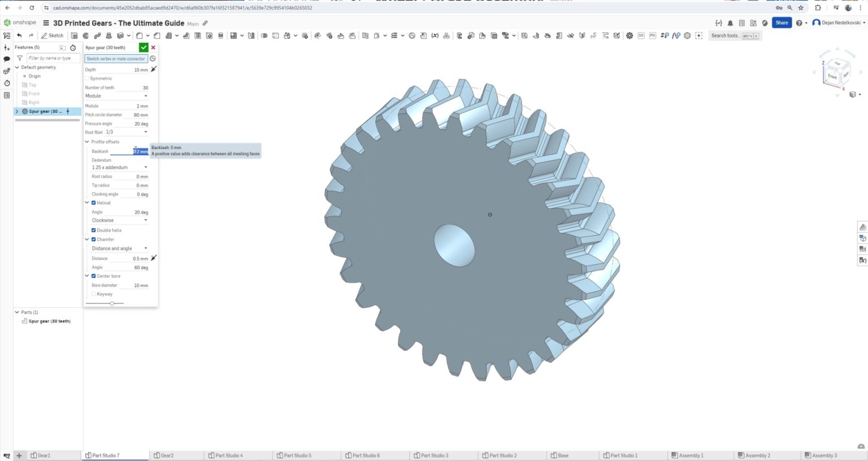This screenshot has width=868, height=461.
Task: Collapse the Profile offsets section
Action: [87, 142]
